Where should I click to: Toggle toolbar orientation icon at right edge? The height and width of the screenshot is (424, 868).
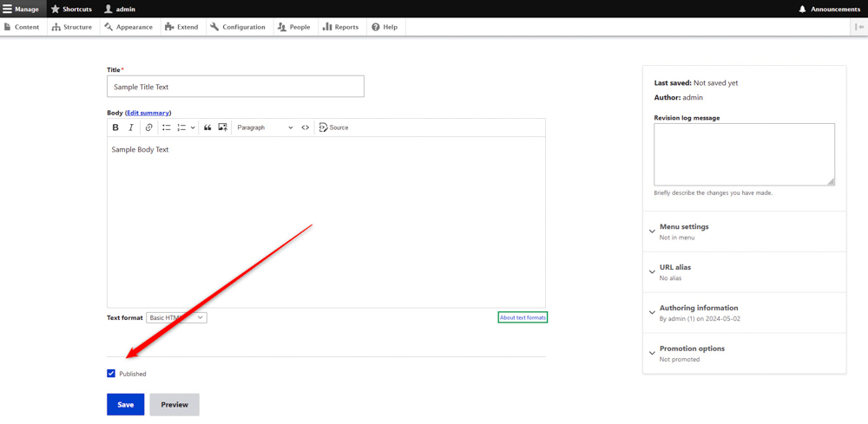[859, 27]
